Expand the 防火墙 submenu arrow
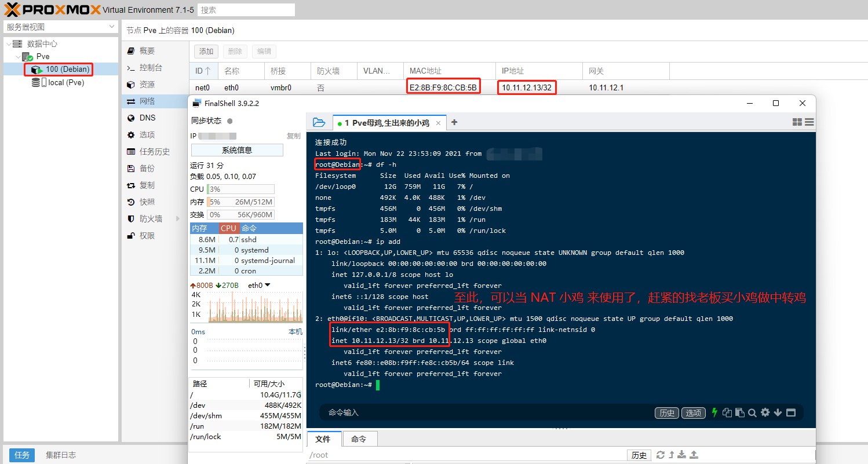 [x=177, y=219]
